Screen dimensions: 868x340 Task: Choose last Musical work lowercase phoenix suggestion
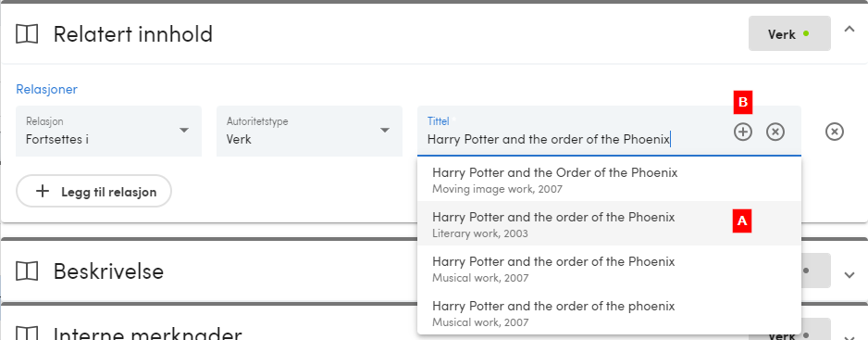tap(609, 312)
